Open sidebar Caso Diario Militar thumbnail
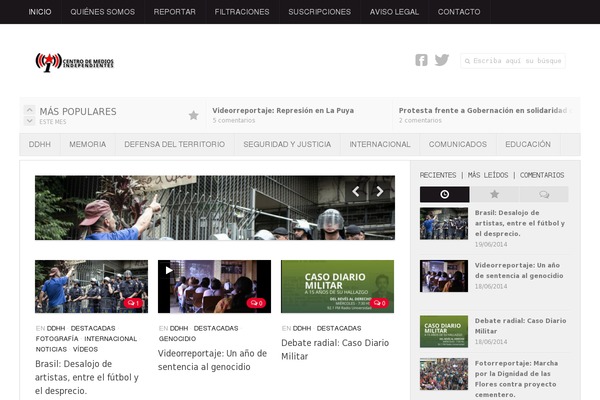 pos(444,331)
